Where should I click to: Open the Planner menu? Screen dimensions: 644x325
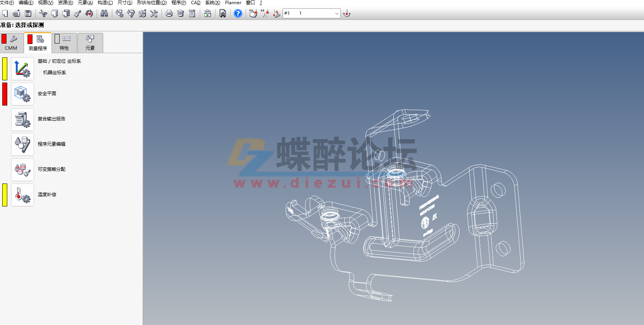233,3
